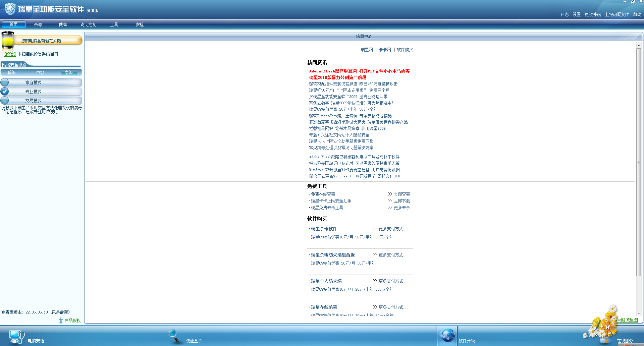The height and width of the screenshot is (346, 644).
Task: Open 瑞星个人防火墙 purchase link
Action: [326, 281]
